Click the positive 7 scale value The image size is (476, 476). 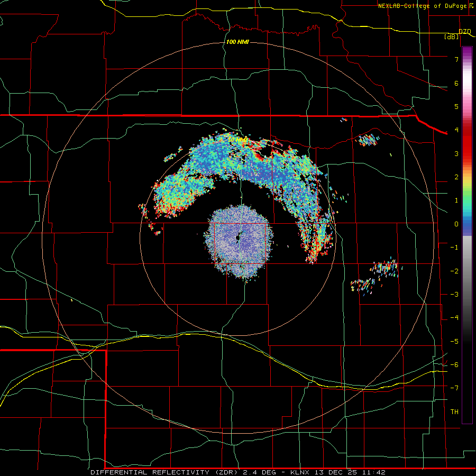pyautogui.click(x=456, y=59)
